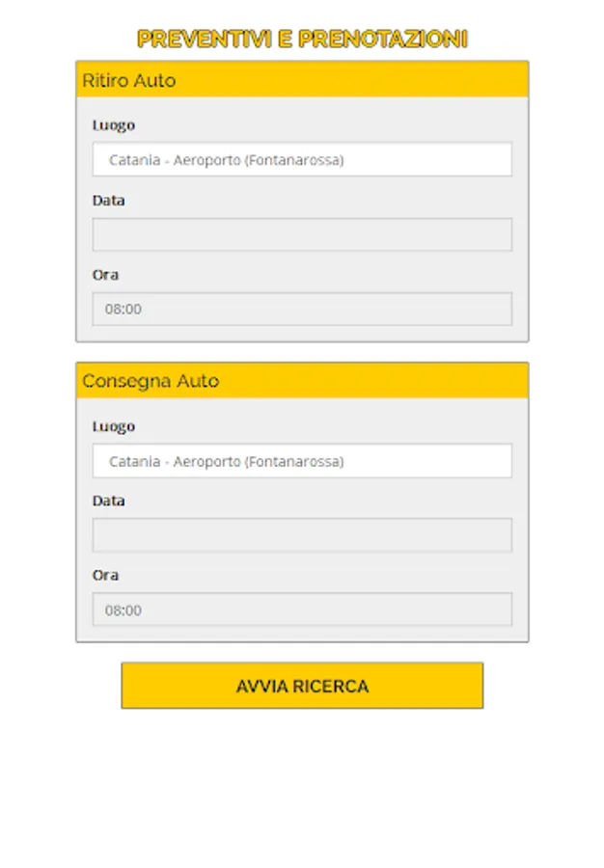
Task: Click the word PRENOTAZIONI in the title
Action: (382, 40)
